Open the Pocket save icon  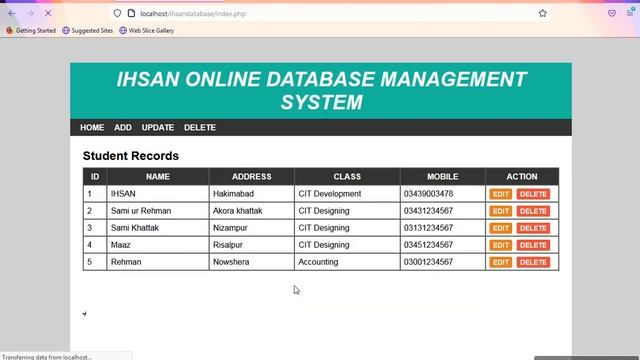(x=611, y=13)
